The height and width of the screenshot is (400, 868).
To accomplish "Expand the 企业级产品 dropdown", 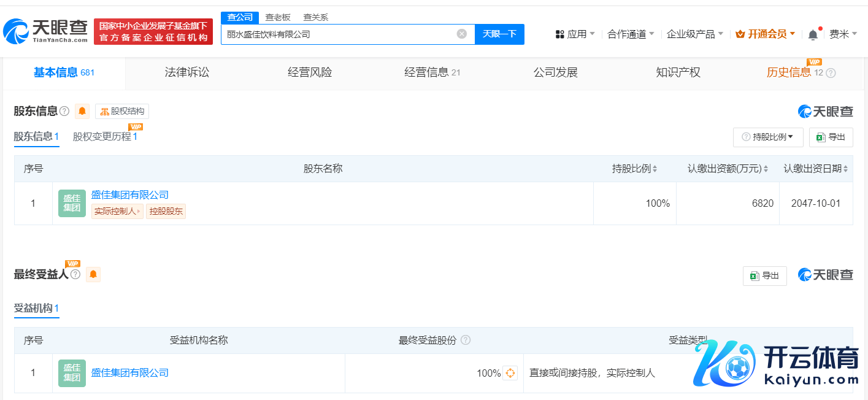I will tap(695, 34).
